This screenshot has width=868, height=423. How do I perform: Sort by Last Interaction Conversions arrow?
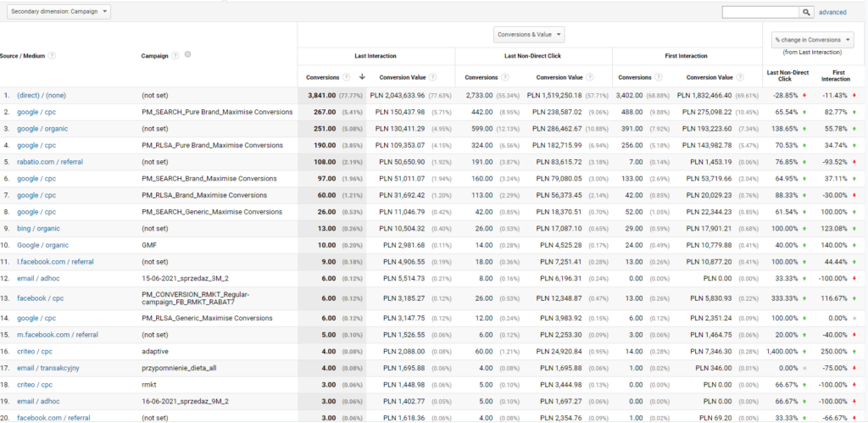(362, 77)
